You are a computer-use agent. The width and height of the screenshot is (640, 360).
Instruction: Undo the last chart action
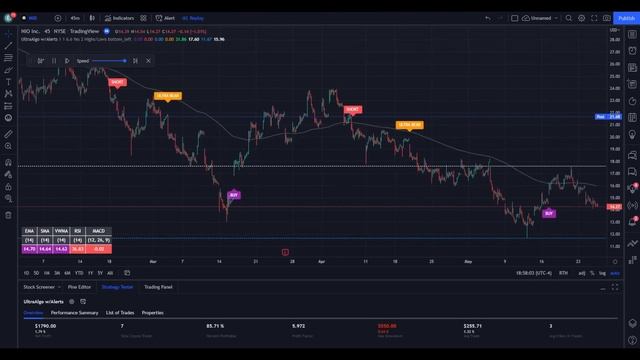coord(487,18)
